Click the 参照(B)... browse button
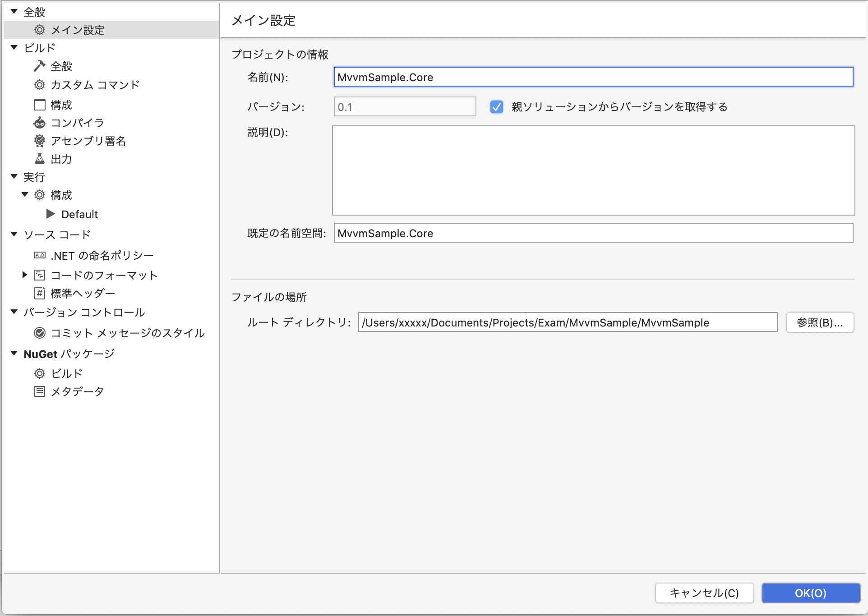868x616 pixels. (820, 322)
